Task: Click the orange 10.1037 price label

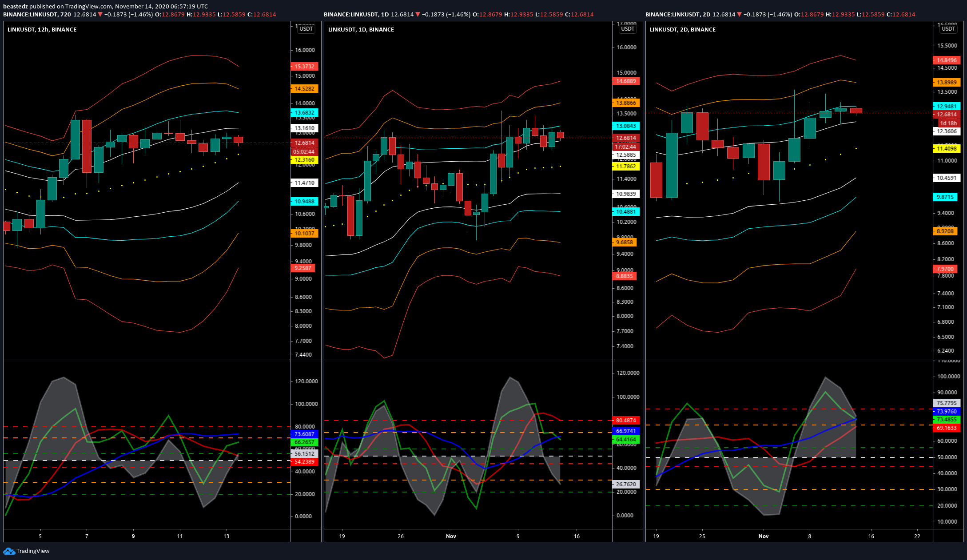Action: tap(304, 234)
